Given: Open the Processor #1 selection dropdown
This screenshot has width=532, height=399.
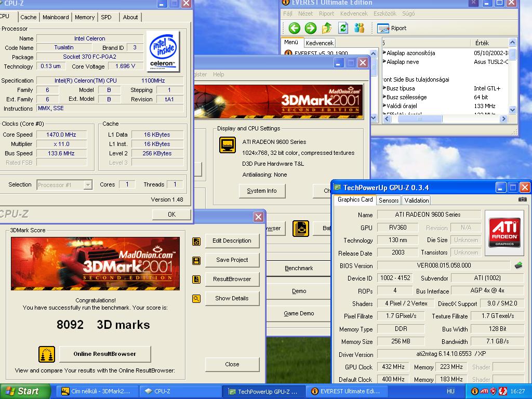Looking at the screenshot, I should [x=88, y=185].
